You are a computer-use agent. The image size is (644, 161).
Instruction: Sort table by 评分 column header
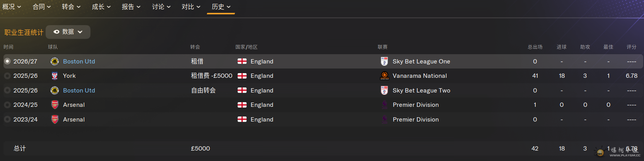[632, 47]
